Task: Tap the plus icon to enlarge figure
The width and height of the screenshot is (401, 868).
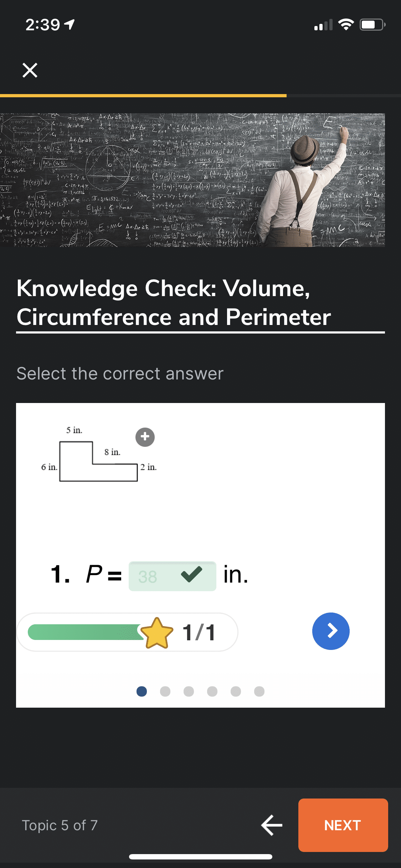Action: (x=145, y=437)
